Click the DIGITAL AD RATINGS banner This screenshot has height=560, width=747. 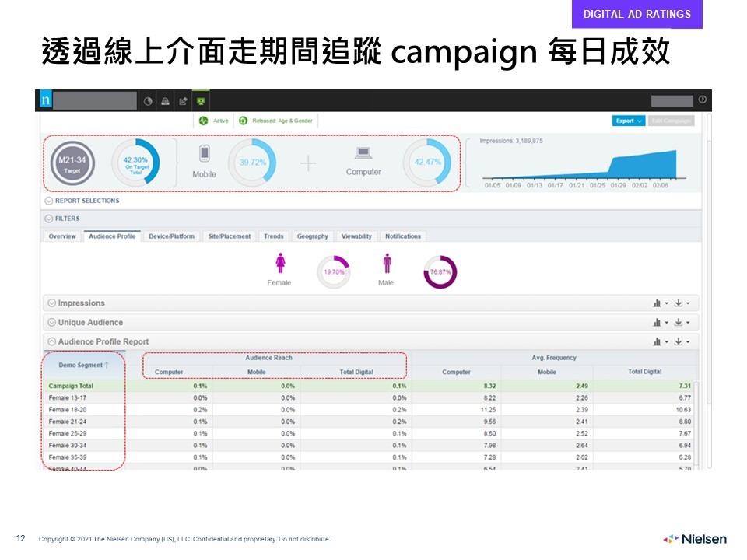pos(637,14)
